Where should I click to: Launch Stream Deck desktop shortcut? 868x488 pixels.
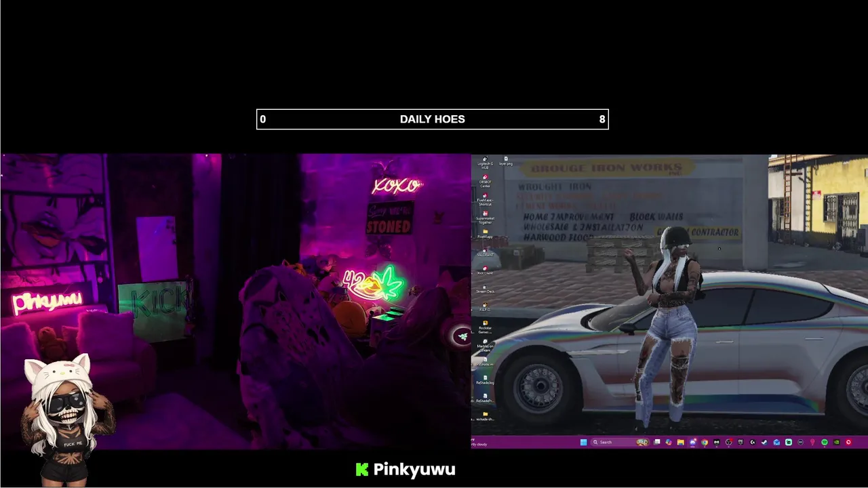[485, 288]
